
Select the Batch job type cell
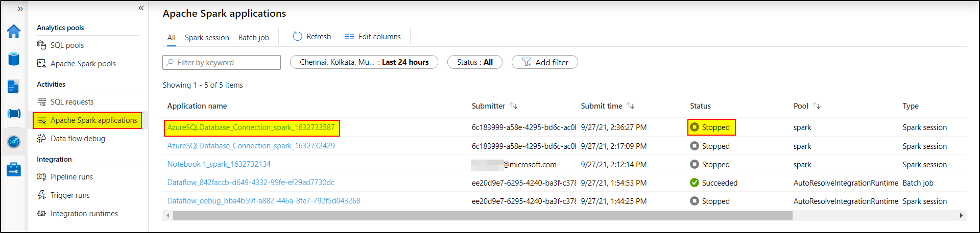click(918, 183)
